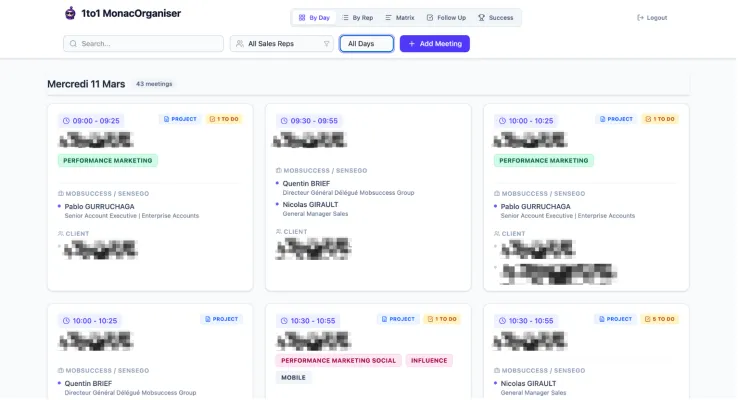Click the clock icon at 09:00 - 09:25
Screen dimensions: 738x400
pyautogui.click(x=66, y=121)
